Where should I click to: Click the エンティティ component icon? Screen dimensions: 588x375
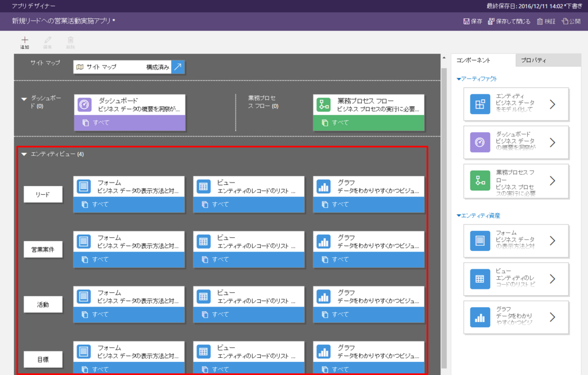pos(480,105)
